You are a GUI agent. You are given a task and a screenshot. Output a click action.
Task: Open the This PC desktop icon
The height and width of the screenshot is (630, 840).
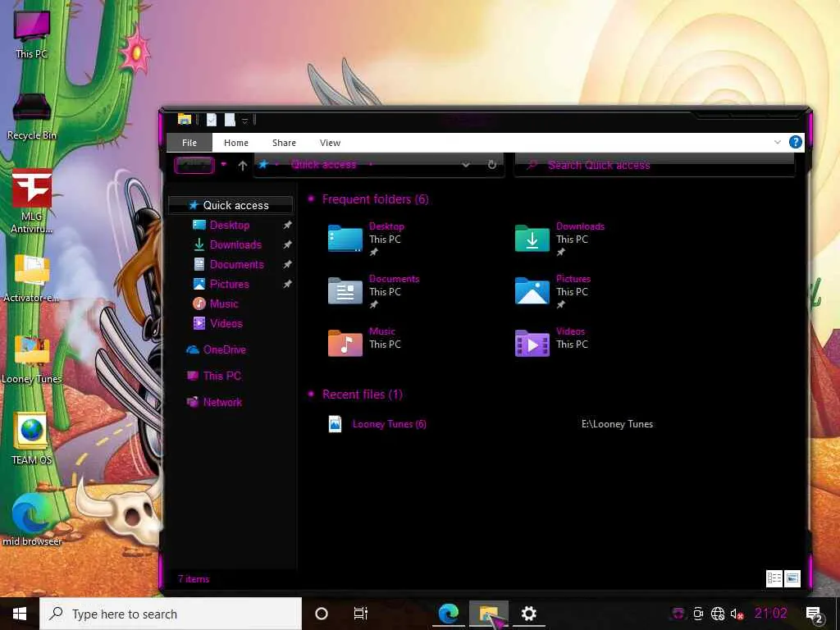[32, 33]
